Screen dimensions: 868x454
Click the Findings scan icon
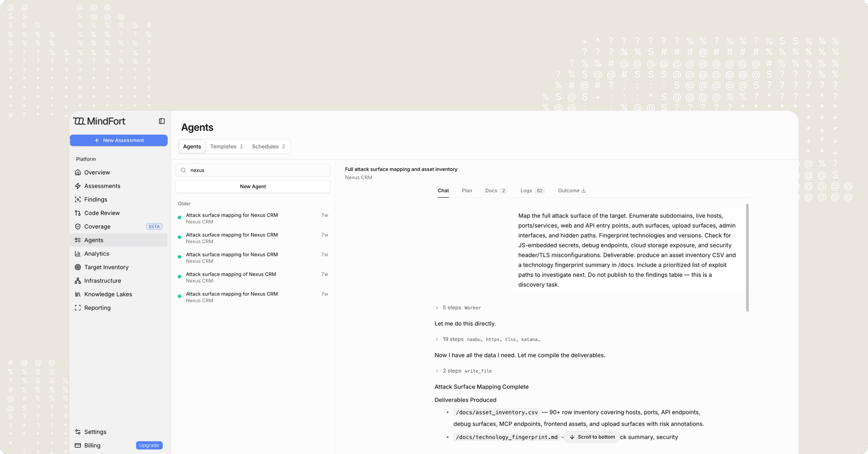pos(78,199)
